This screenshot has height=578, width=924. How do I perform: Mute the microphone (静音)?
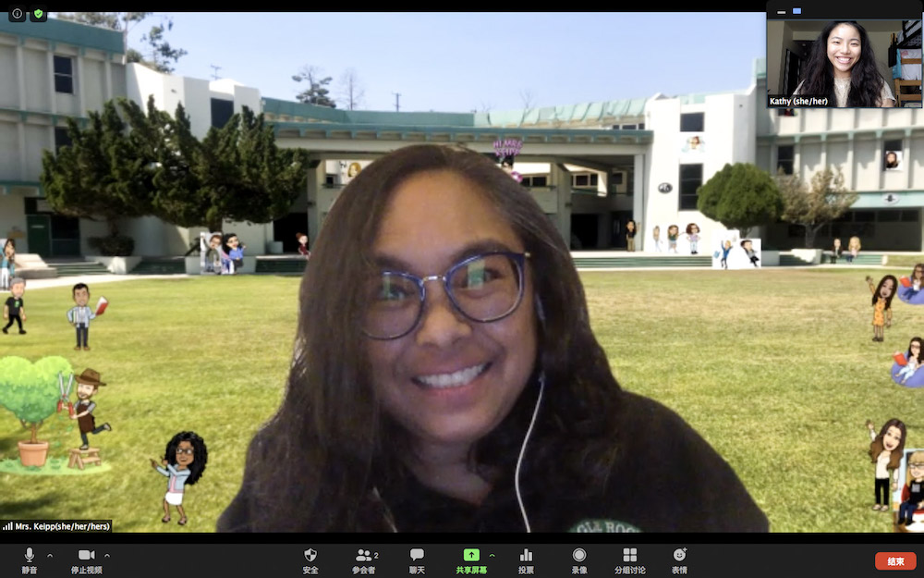pyautogui.click(x=29, y=559)
